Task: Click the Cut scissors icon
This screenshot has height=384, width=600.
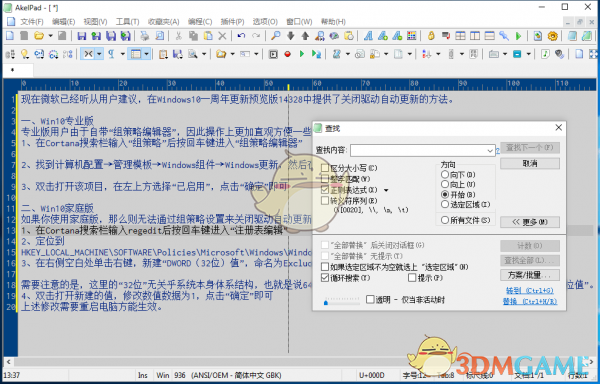Action: tap(178, 36)
